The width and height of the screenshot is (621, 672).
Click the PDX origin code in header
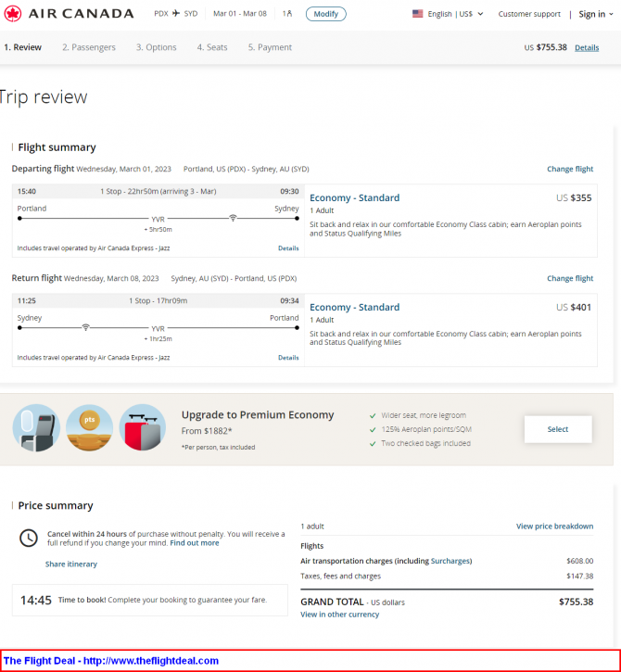pos(161,14)
